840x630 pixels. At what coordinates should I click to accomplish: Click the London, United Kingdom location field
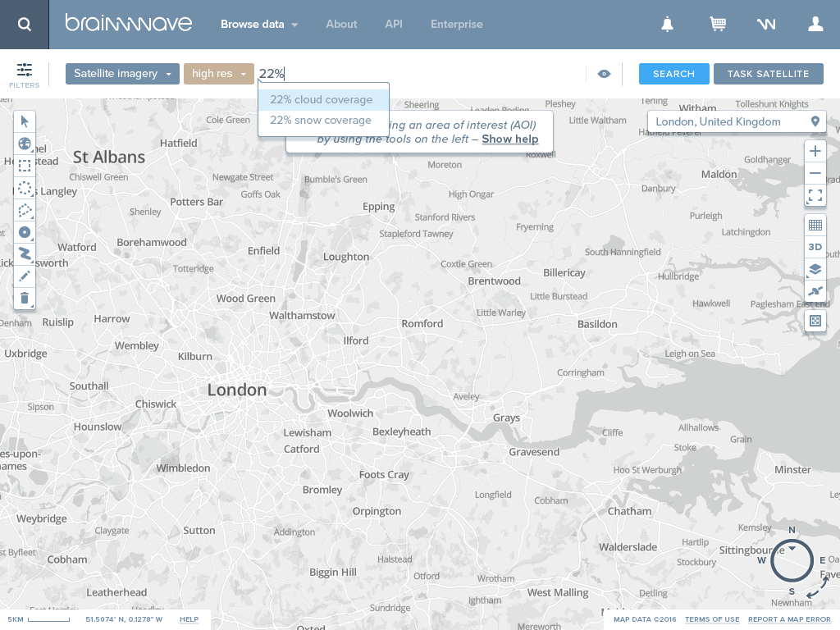737,121
